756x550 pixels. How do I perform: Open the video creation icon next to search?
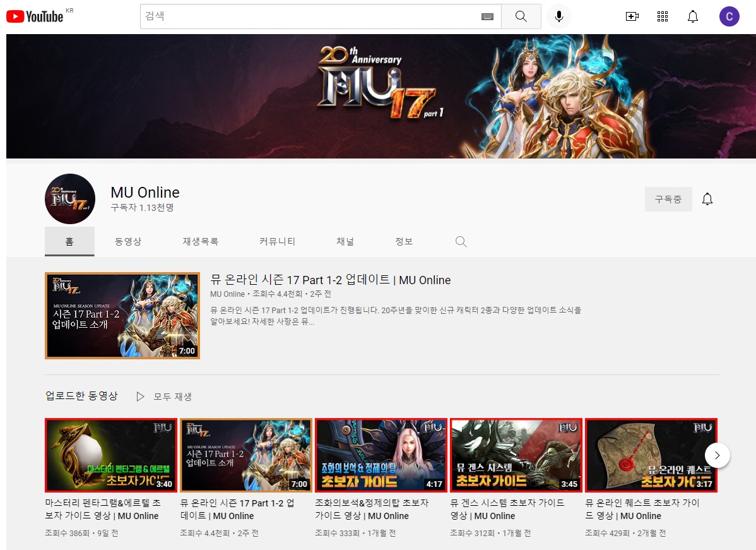(632, 16)
